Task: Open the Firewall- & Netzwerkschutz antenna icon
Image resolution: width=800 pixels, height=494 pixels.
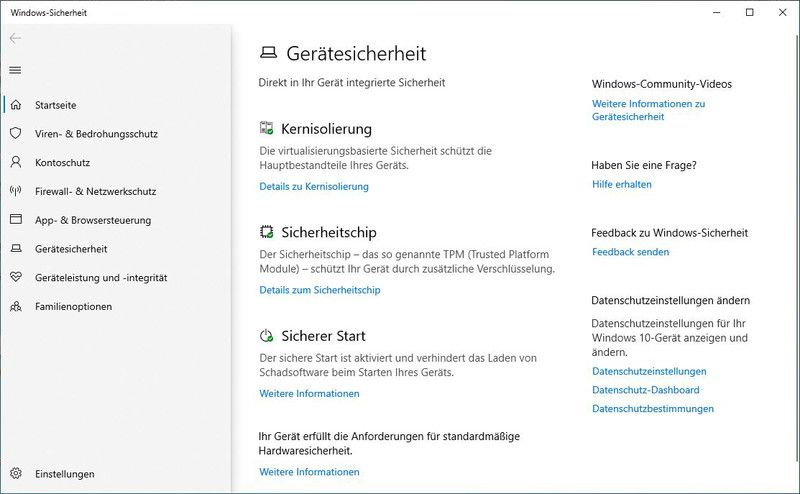Action: tap(16, 191)
